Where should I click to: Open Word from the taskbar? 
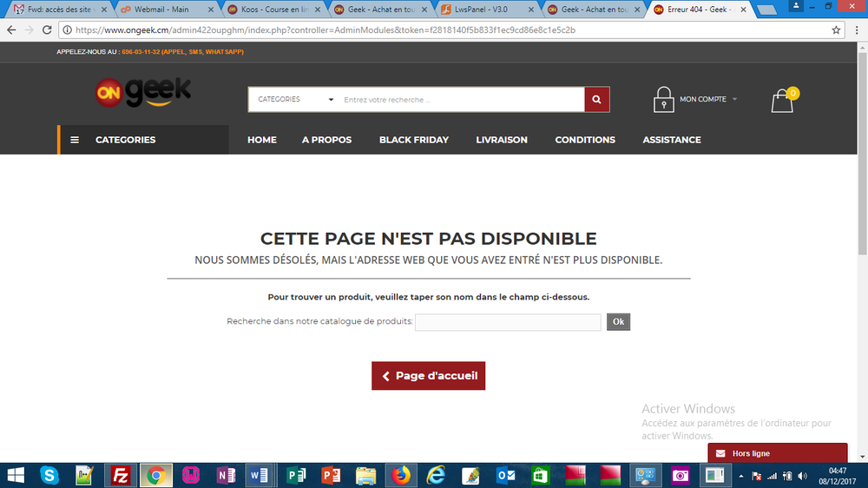click(x=259, y=475)
